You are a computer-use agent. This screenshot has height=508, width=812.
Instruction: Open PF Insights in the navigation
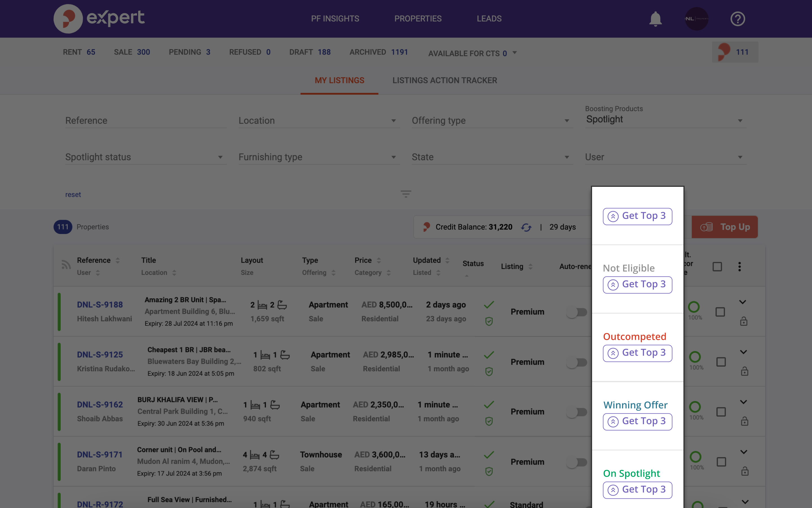(335, 19)
